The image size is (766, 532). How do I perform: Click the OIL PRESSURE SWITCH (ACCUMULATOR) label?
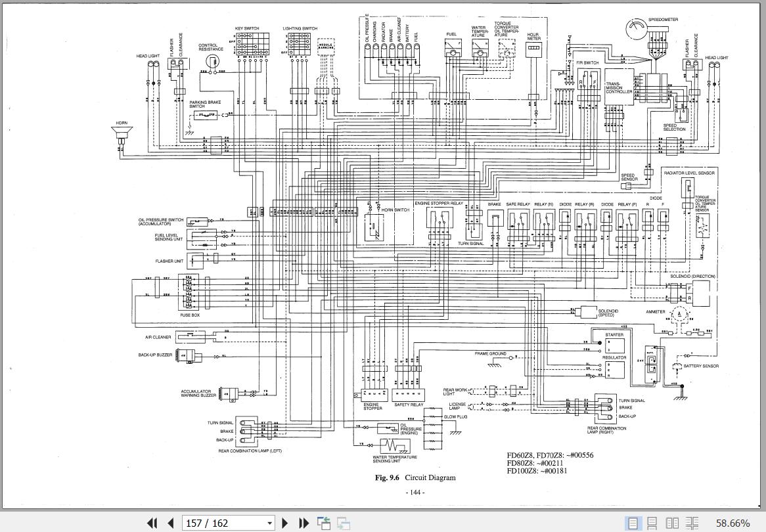(x=161, y=222)
